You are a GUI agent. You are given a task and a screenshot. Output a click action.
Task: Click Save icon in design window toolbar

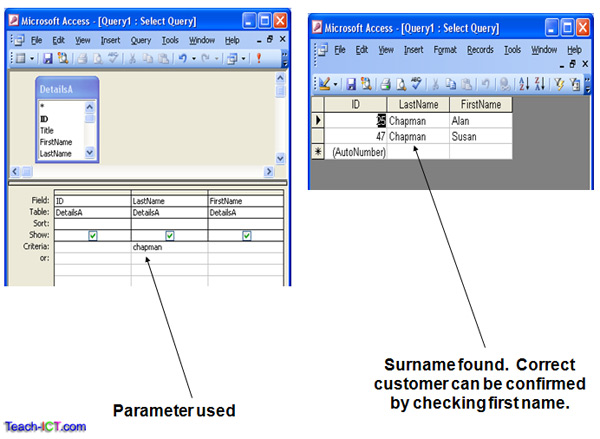[47, 59]
